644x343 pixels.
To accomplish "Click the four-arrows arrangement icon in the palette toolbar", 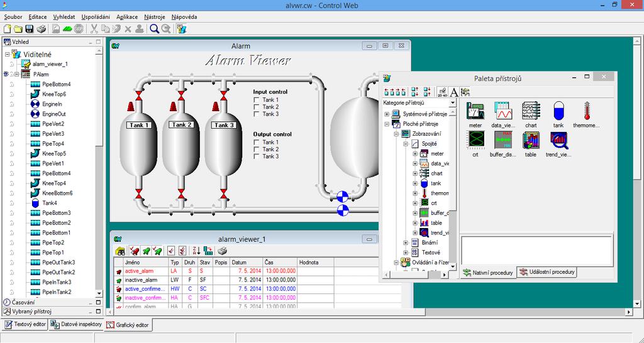I will [x=395, y=92].
